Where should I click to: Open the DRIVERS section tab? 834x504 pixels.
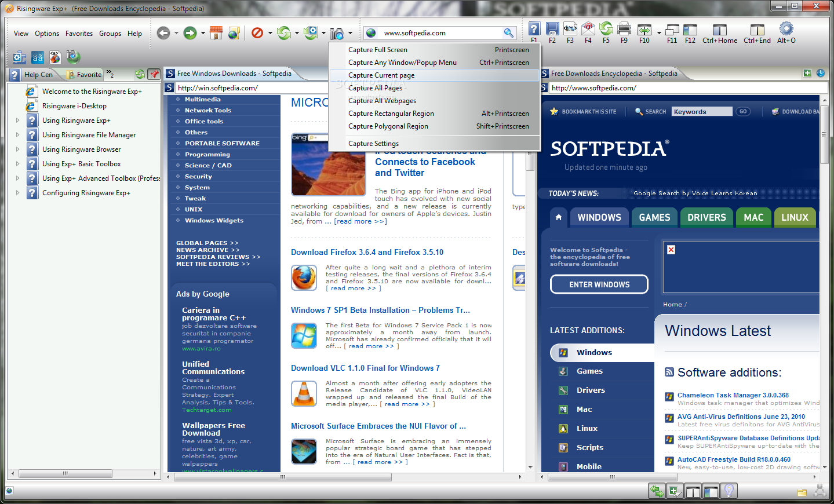point(706,217)
